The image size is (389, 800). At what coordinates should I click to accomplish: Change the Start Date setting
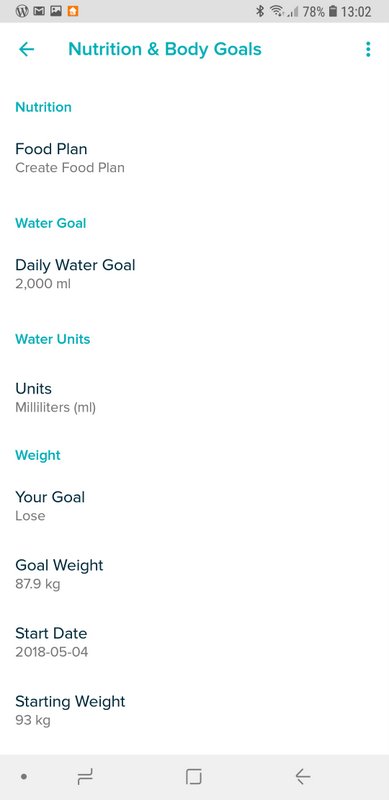[x=194, y=642]
